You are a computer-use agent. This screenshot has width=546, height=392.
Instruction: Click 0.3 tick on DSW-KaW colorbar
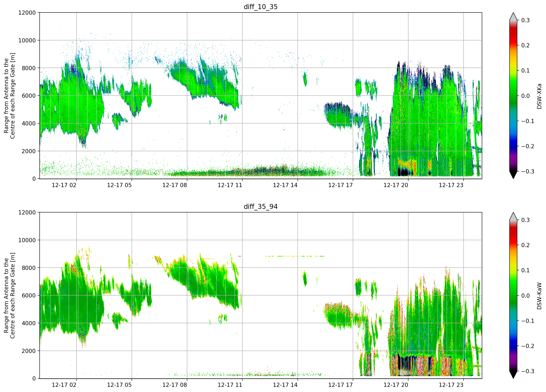click(x=526, y=220)
